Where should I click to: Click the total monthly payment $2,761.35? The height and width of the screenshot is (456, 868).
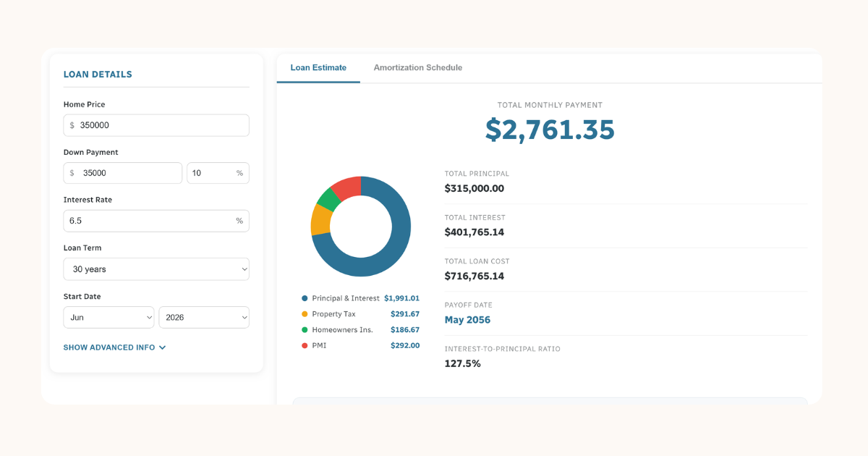[x=550, y=130]
